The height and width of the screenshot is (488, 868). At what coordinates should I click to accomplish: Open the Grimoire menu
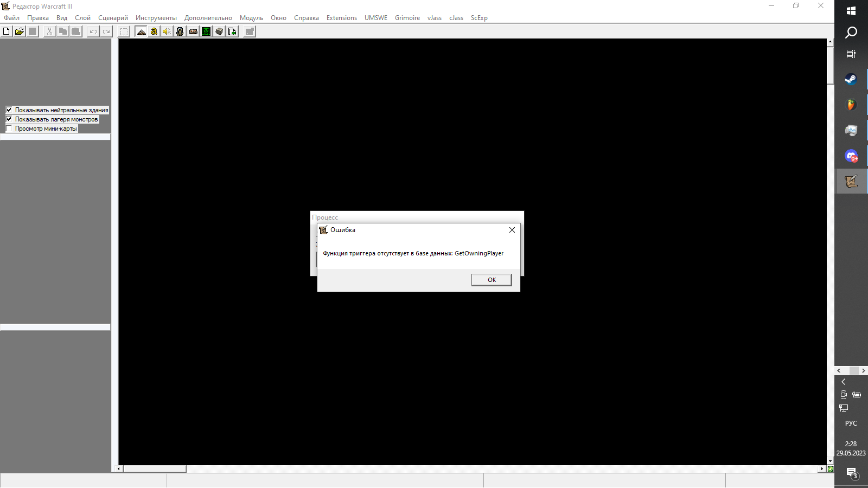click(407, 18)
